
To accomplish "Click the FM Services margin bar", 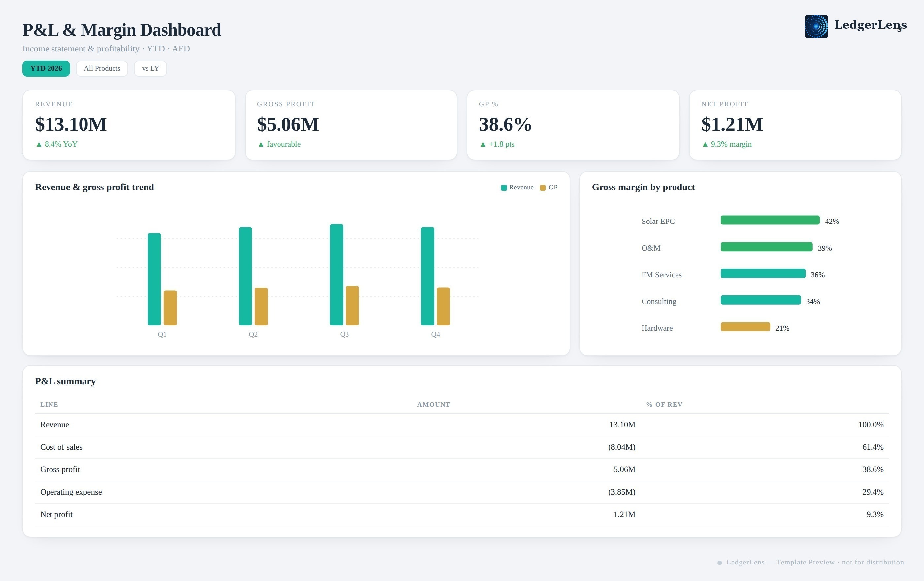I will [x=763, y=273].
